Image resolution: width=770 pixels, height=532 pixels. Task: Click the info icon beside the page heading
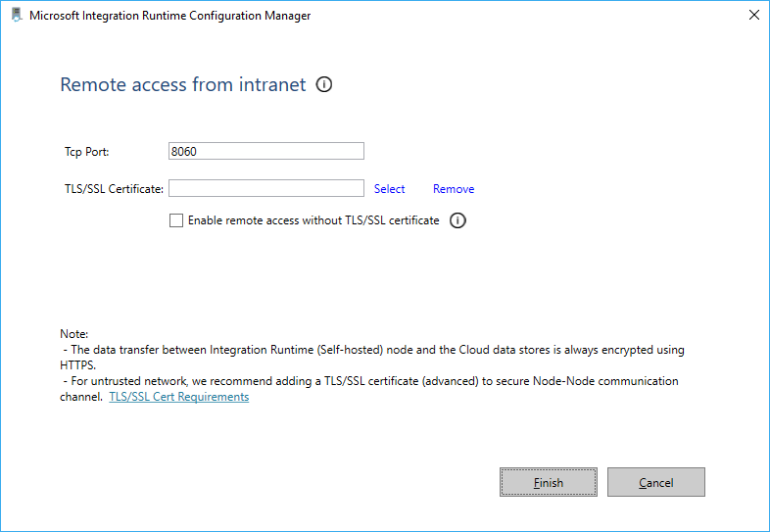click(x=324, y=84)
